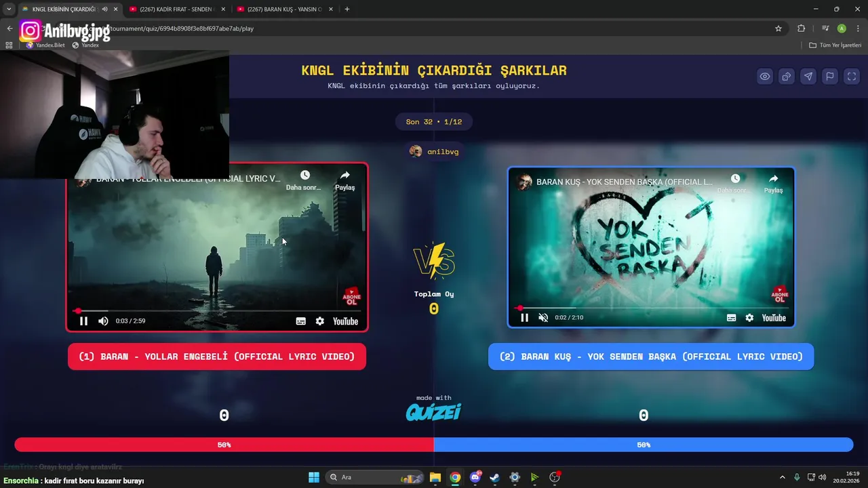
Task: Seek on Yok Senden Başka video progress bar
Action: point(651,308)
